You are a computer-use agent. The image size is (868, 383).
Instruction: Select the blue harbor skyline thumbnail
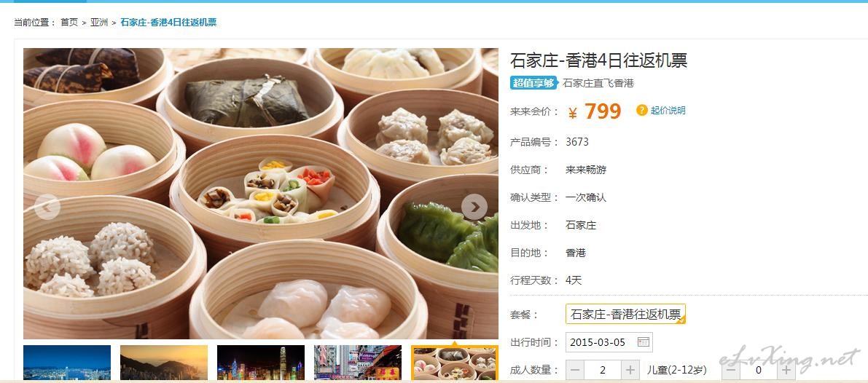67,363
